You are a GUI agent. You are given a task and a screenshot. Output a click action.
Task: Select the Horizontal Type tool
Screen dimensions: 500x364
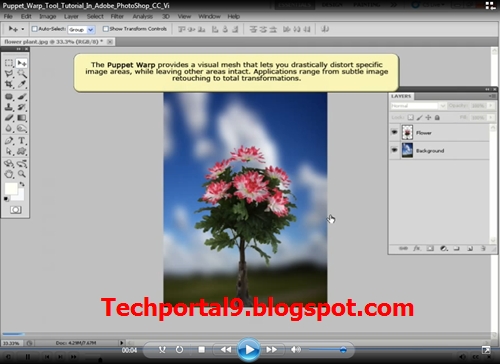point(22,141)
